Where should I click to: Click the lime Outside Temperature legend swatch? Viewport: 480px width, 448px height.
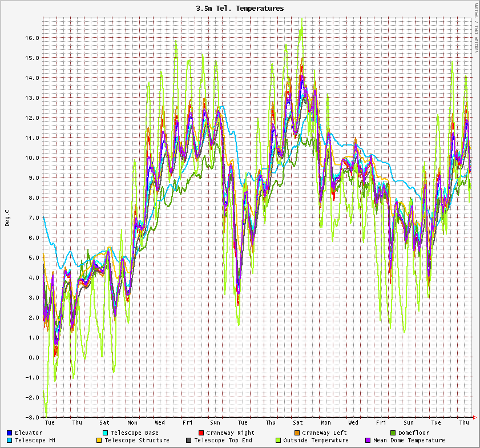coord(279,441)
